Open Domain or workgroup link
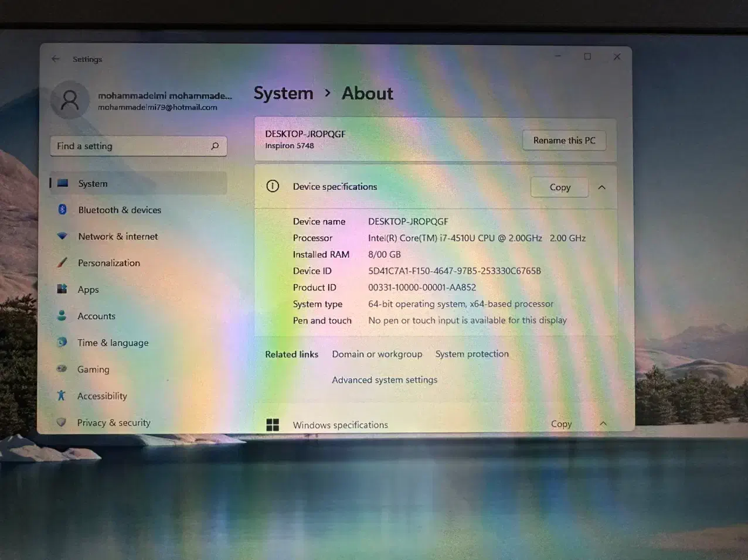 tap(377, 354)
